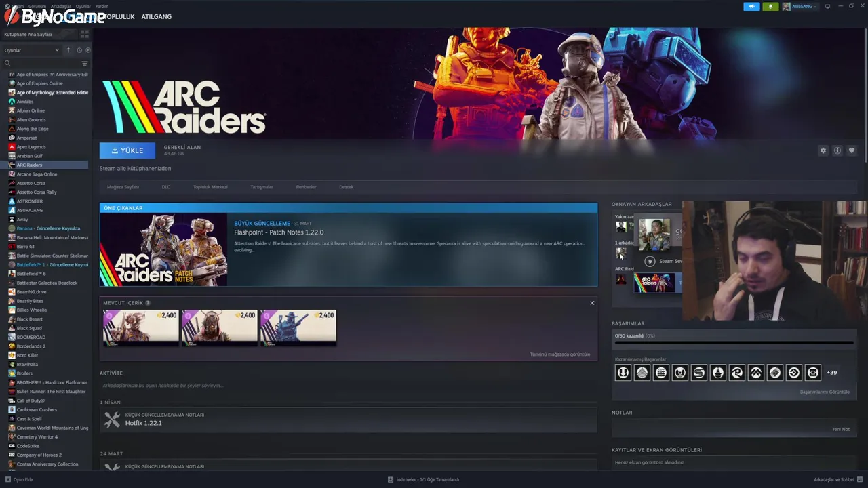Show the +39 more achievements
Screen dimensions: 868x488
(831, 372)
